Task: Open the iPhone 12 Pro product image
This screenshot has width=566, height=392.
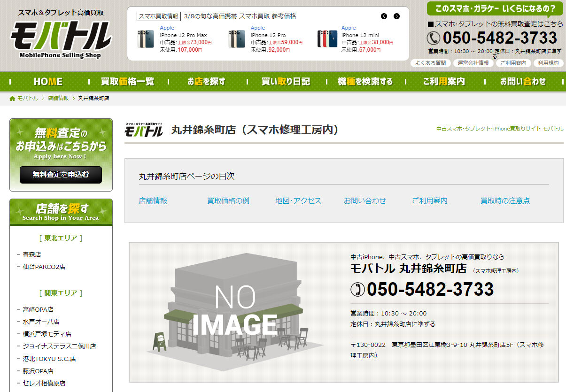Action: [237, 39]
